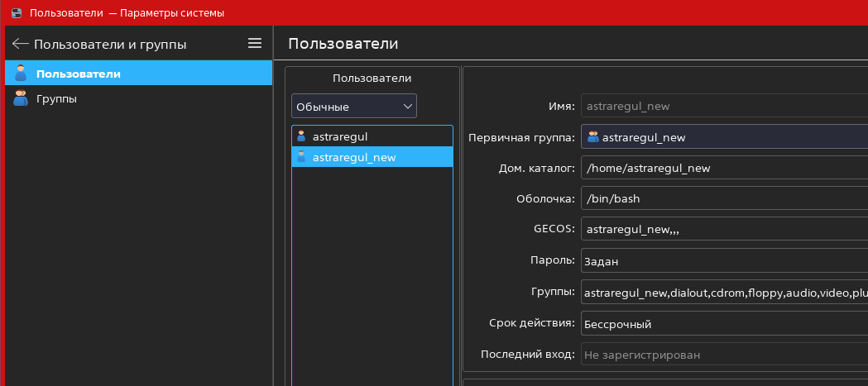Click the Пользователи sidebar user icon

[21, 74]
